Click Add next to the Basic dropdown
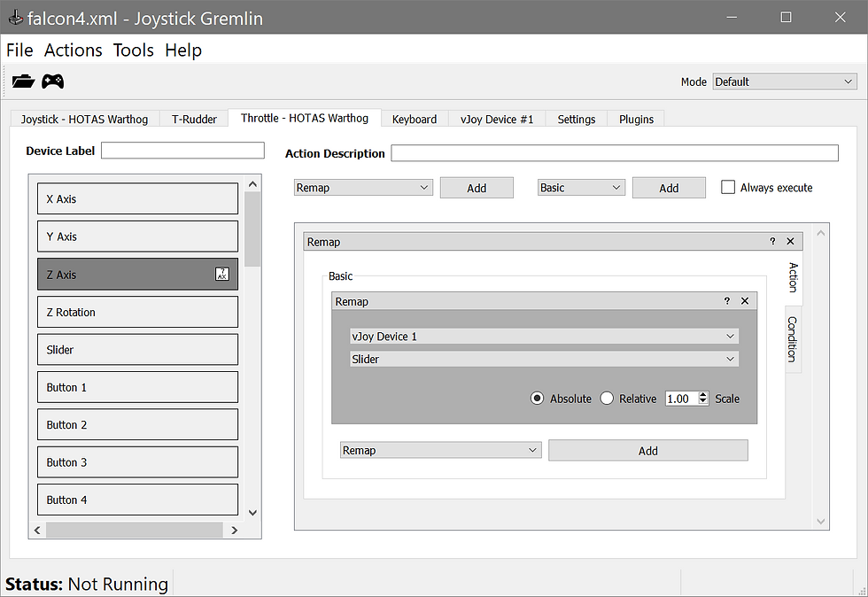 tap(669, 188)
